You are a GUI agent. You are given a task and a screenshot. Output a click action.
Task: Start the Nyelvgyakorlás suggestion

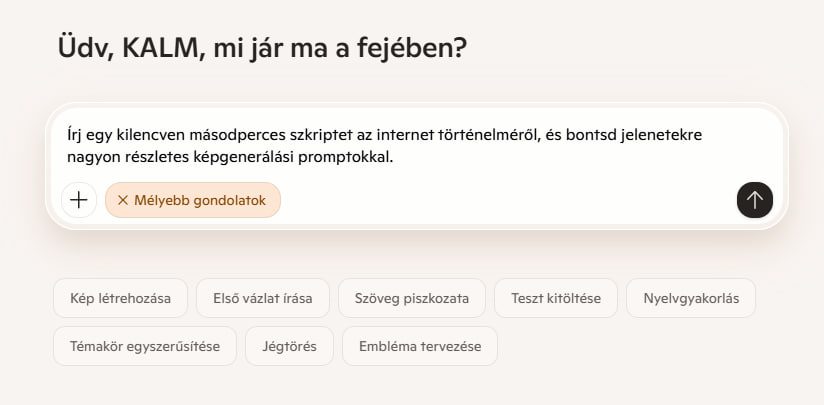(x=690, y=298)
